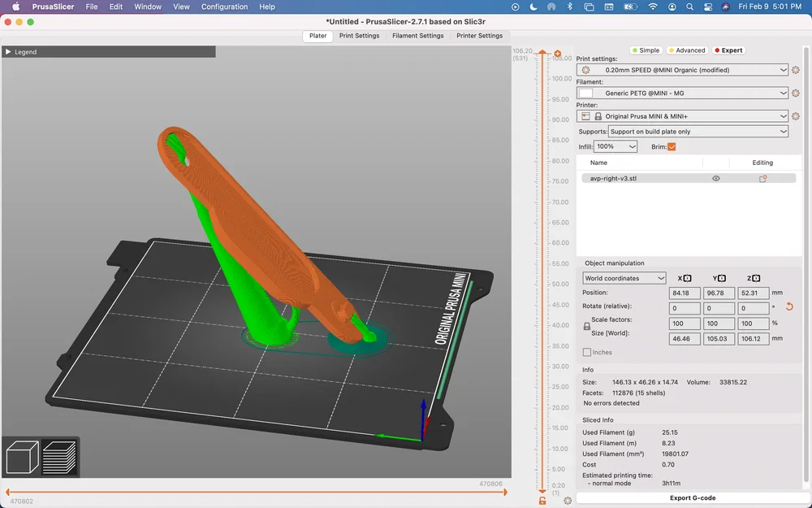Click the Name column header
The height and width of the screenshot is (508, 812).
[x=598, y=163]
